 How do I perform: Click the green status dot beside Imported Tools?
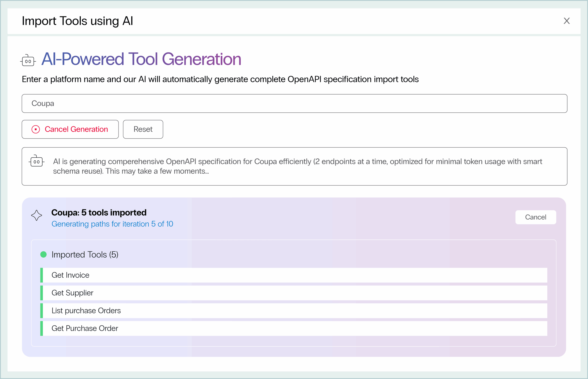(x=43, y=255)
